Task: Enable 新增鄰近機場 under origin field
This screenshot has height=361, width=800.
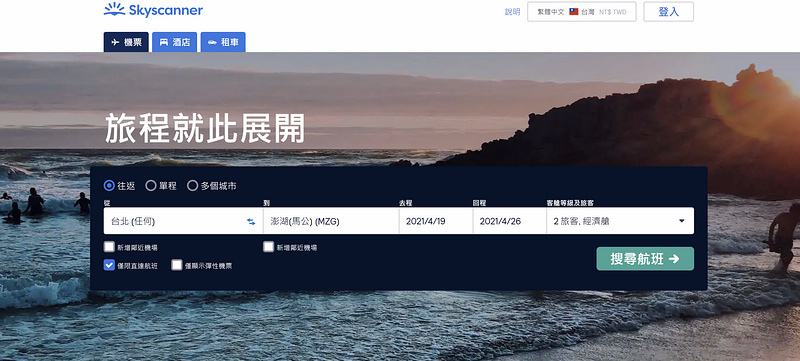Action: pyautogui.click(x=109, y=247)
